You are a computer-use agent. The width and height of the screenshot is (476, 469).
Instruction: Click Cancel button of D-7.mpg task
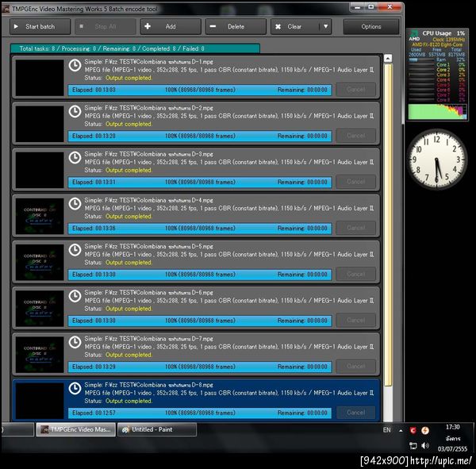(x=355, y=367)
